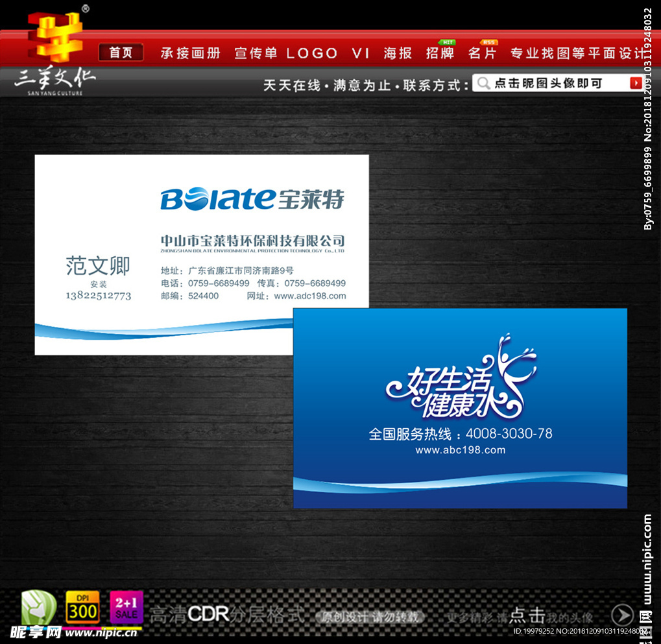661x644 pixels.
Task: Click the 首页 home tab
Action: [x=121, y=53]
